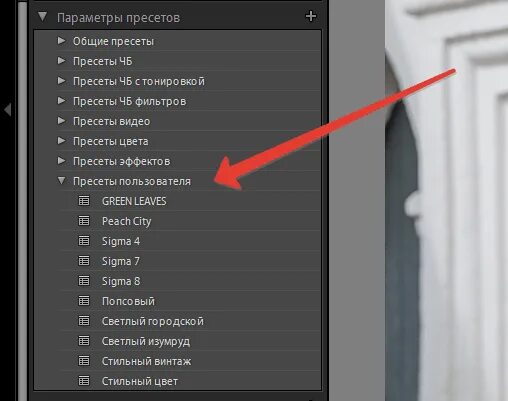This screenshot has width=508, height=401.
Task: Hide left panel with the side arrow
Action: pyautogui.click(x=8, y=109)
